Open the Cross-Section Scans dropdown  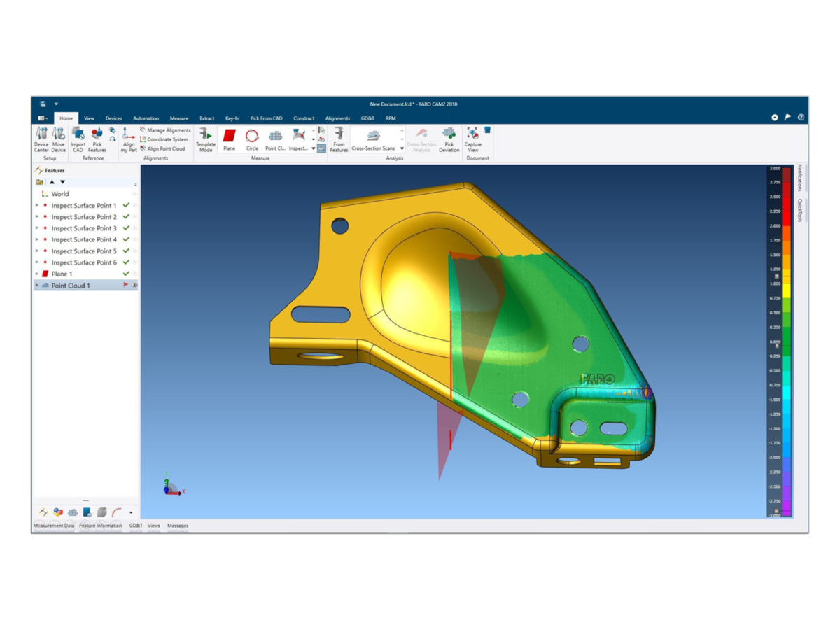coord(402,148)
